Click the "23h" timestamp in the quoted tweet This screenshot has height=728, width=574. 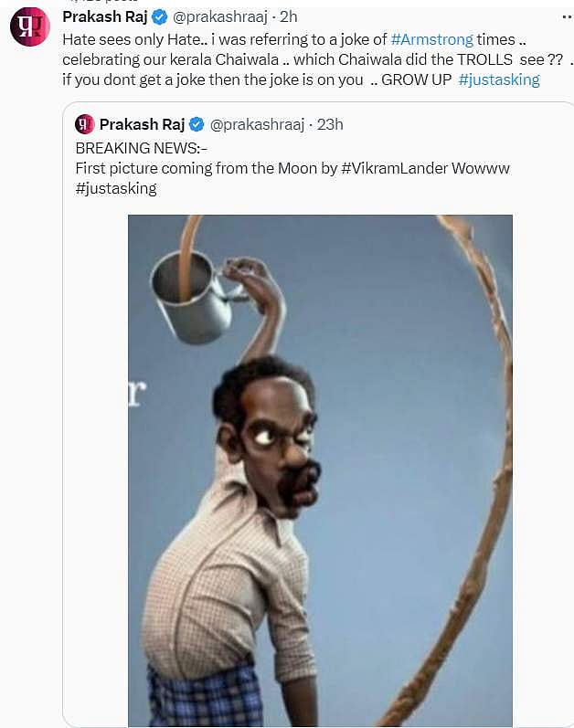point(329,124)
